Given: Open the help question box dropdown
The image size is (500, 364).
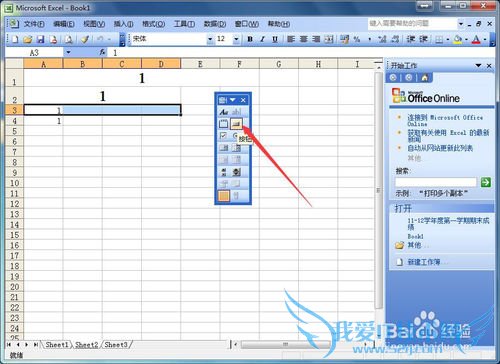Looking at the screenshot, I should [461, 24].
